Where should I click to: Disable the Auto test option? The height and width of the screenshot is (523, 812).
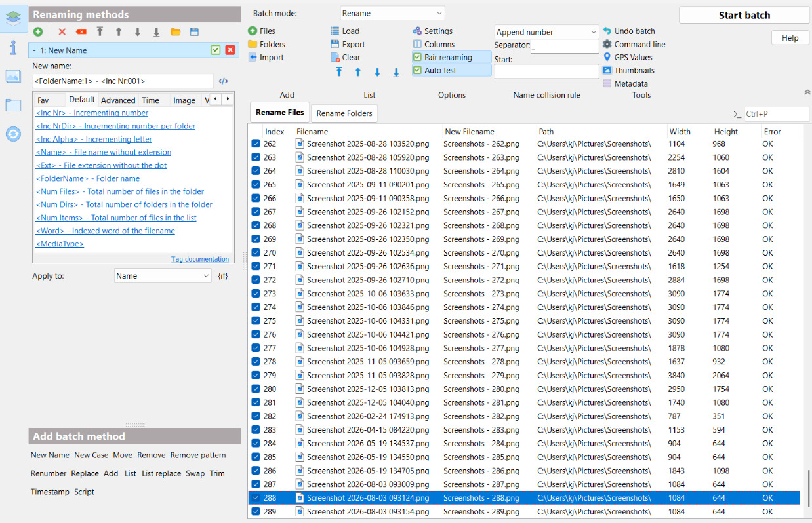[x=417, y=70]
